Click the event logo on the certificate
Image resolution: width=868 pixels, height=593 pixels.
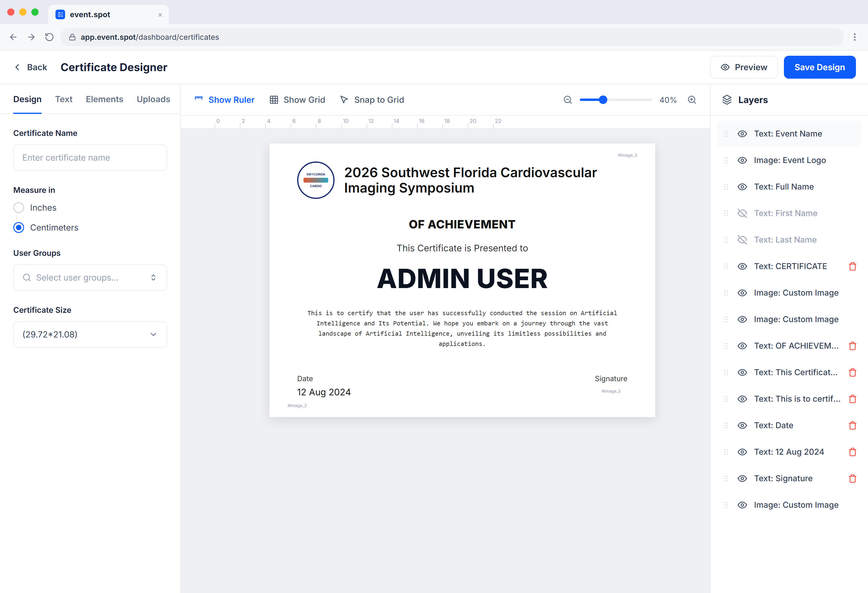(x=316, y=180)
